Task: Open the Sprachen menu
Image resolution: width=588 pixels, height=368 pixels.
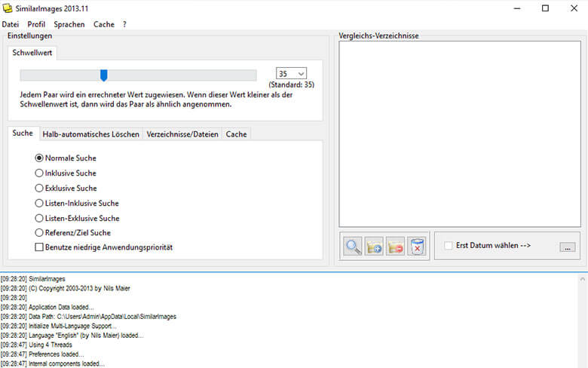Action: point(69,24)
